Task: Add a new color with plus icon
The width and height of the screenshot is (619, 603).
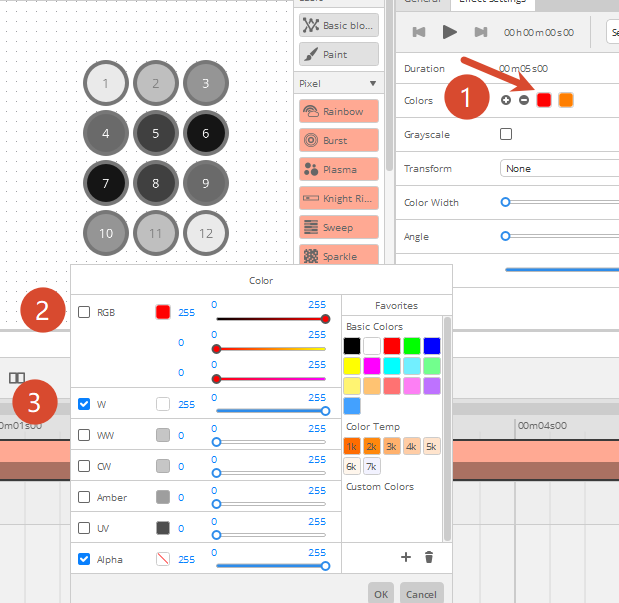Action: (506, 100)
